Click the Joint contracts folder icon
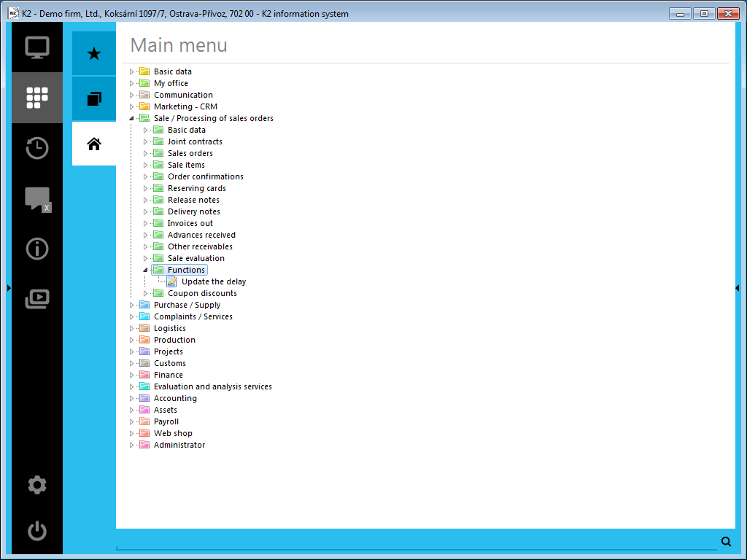Image resolution: width=747 pixels, height=560 pixels. (x=158, y=141)
